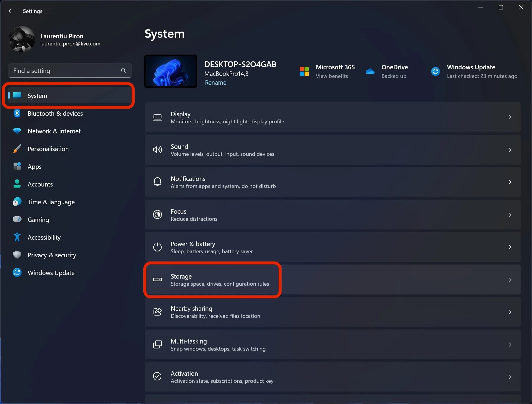Viewport: 532px width, 404px height.
Task: Open Storage row chevron
Action: tap(510, 279)
